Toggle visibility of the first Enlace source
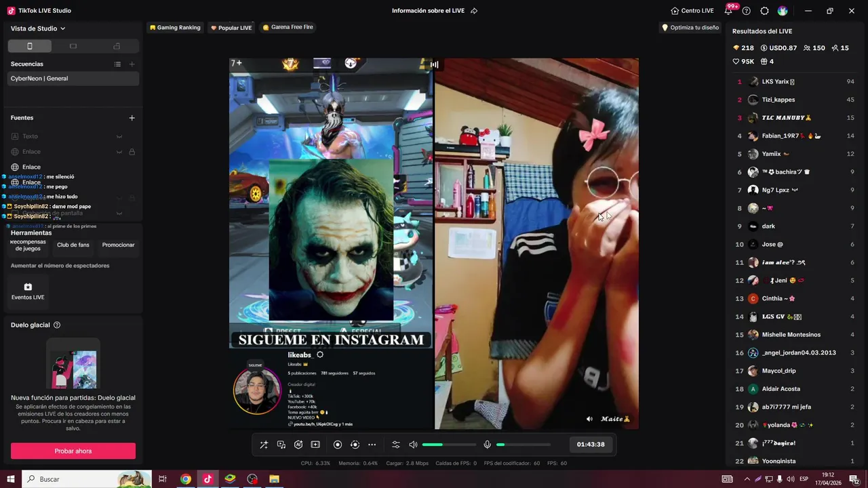This screenshot has width=868, height=488. [x=119, y=152]
